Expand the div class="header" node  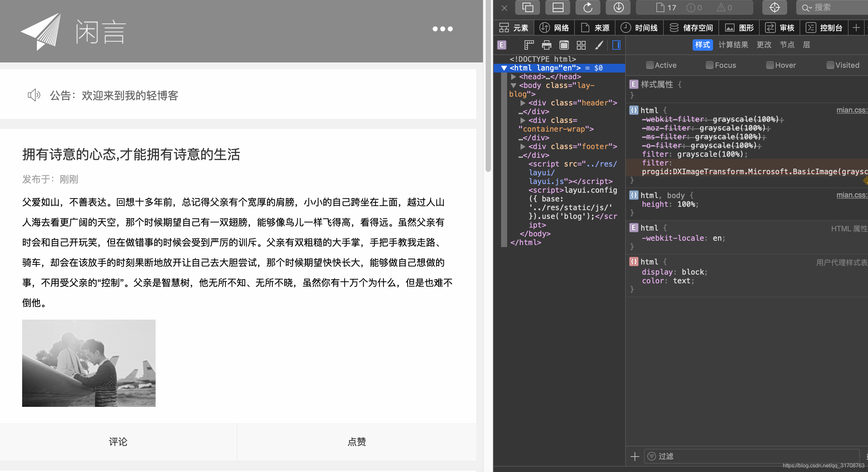[523, 103]
